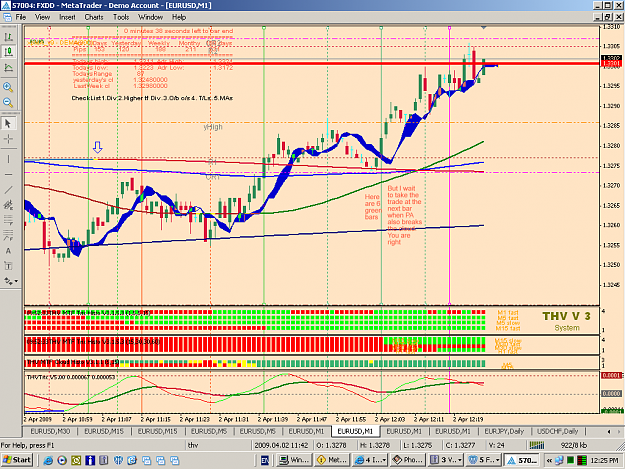
Task: Switch to the EURJPY,Daily chart tab
Action: coord(504,431)
